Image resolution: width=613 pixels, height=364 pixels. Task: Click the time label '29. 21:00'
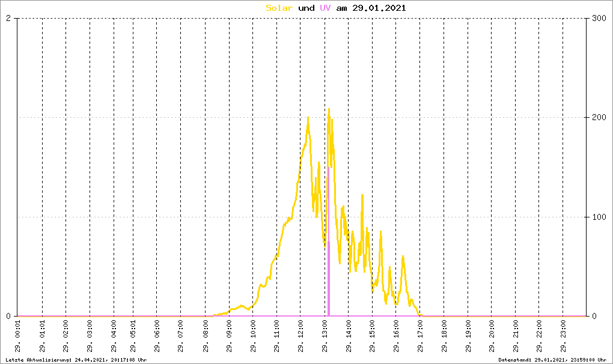tap(516, 336)
